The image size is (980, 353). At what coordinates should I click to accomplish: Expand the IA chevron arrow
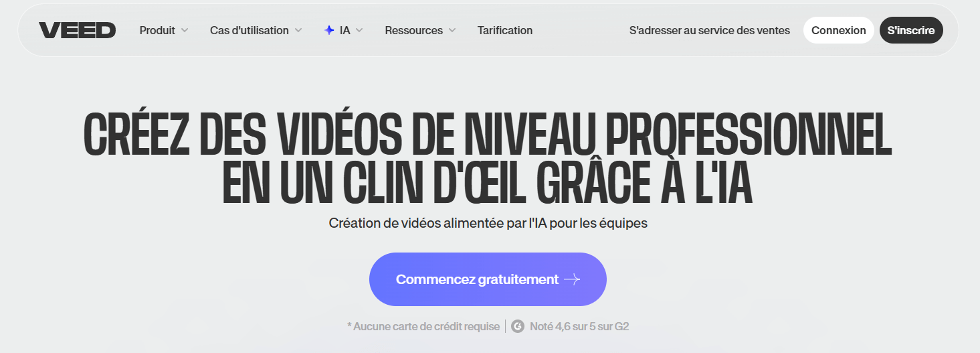(x=359, y=30)
